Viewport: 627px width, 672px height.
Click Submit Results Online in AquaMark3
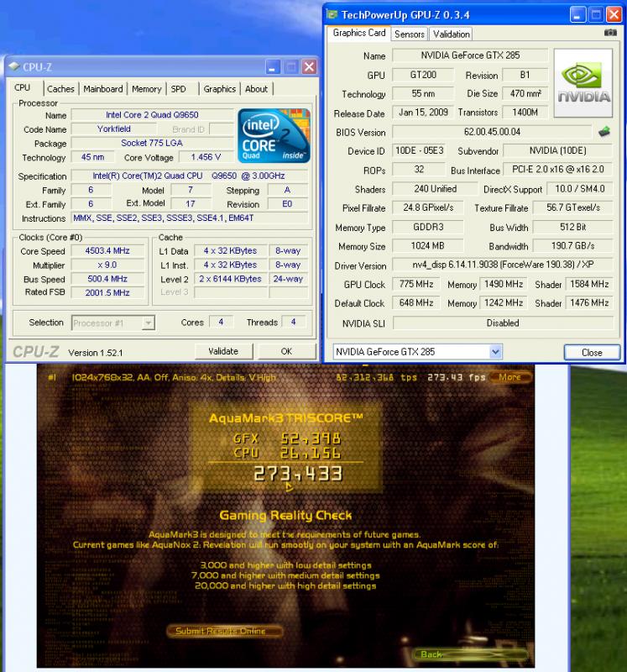pos(224,631)
